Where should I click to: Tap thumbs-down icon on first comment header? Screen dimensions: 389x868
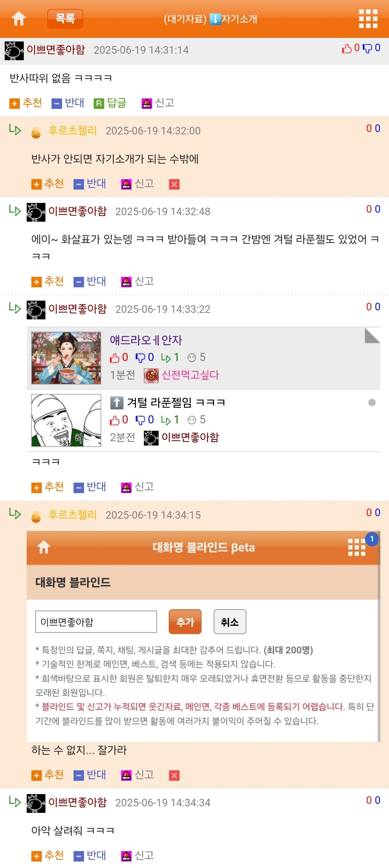[x=367, y=48]
